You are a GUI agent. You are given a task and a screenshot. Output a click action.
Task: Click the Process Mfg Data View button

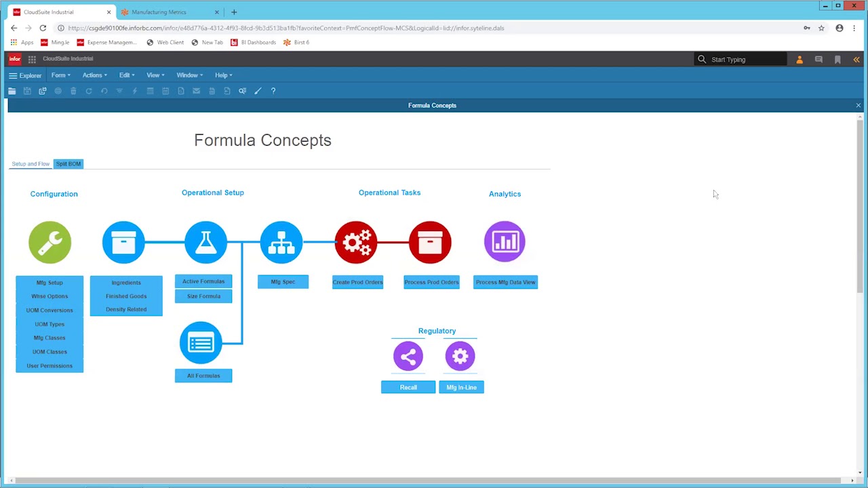505,282
